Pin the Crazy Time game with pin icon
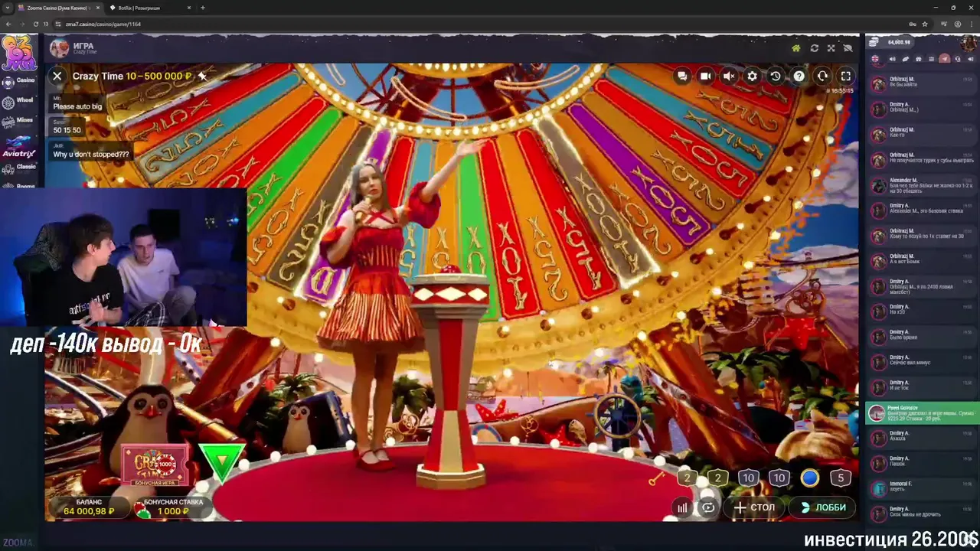980x551 pixels. [x=202, y=76]
